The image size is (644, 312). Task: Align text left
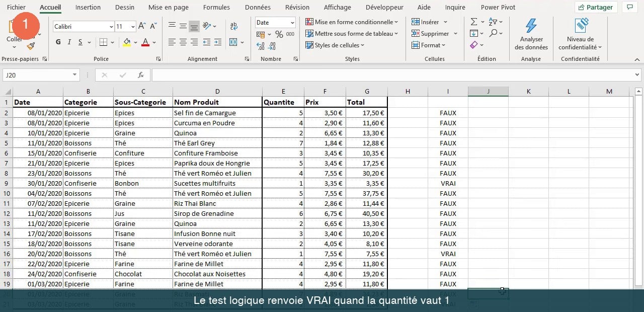(x=172, y=42)
